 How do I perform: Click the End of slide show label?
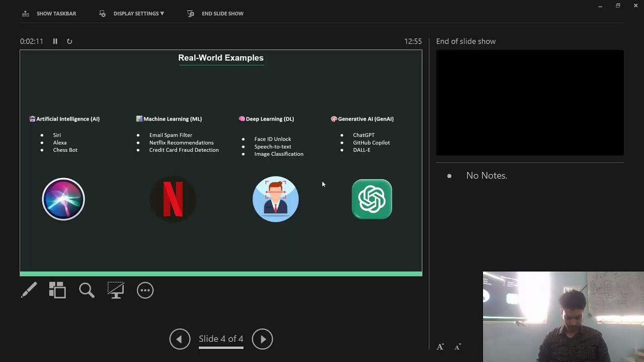(x=466, y=41)
